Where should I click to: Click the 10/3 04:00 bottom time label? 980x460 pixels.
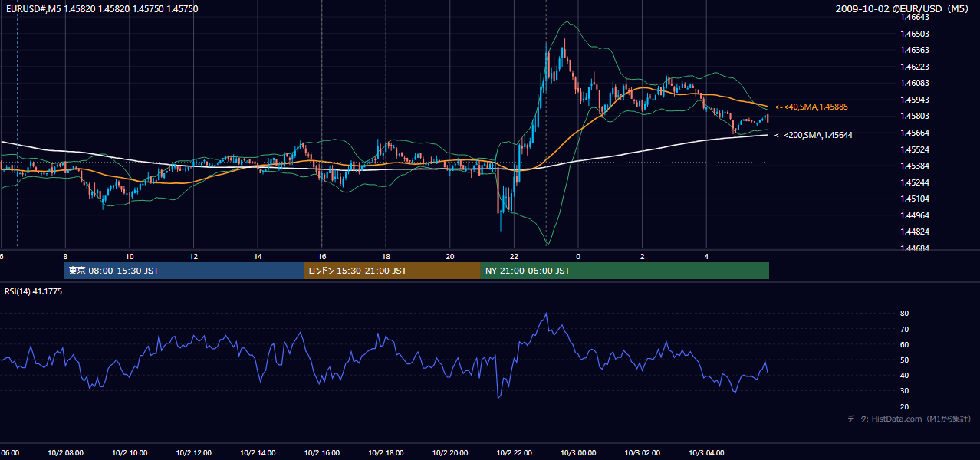click(x=706, y=452)
